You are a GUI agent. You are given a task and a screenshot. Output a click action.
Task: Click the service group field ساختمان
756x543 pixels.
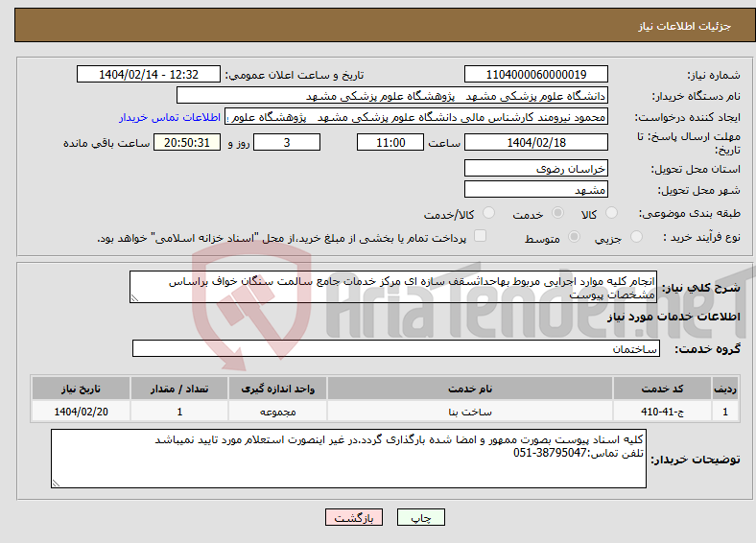pos(396,348)
